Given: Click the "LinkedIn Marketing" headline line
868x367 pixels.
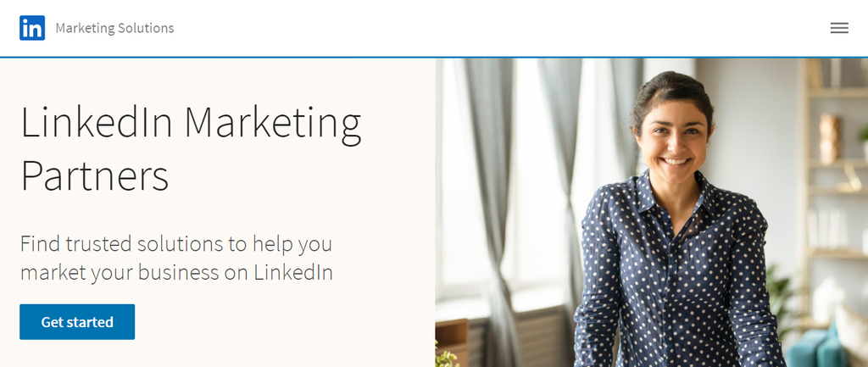Looking at the screenshot, I should click(x=191, y=122).
